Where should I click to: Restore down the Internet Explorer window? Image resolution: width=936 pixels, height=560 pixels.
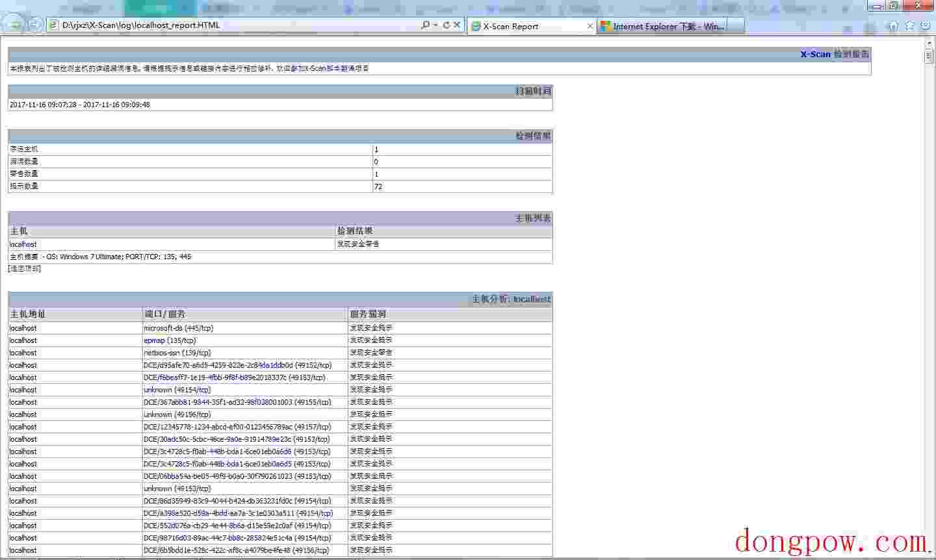[894, 6]
